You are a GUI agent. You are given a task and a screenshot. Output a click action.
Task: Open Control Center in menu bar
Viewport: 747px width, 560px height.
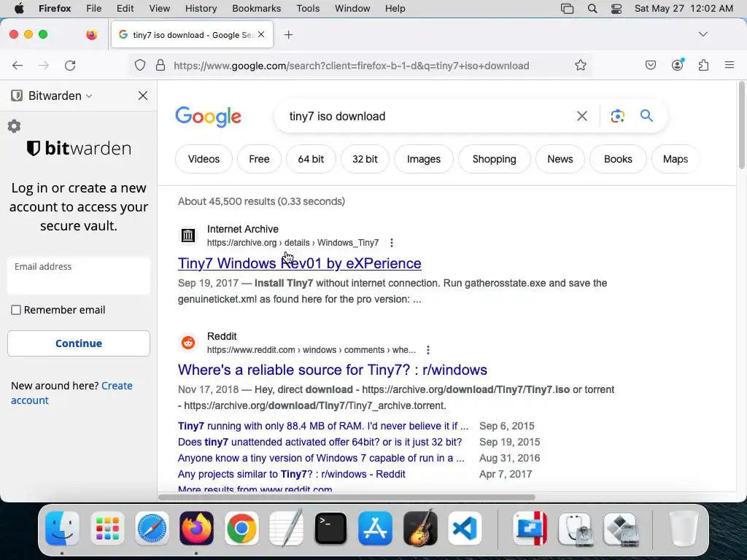tap(616, 9)
